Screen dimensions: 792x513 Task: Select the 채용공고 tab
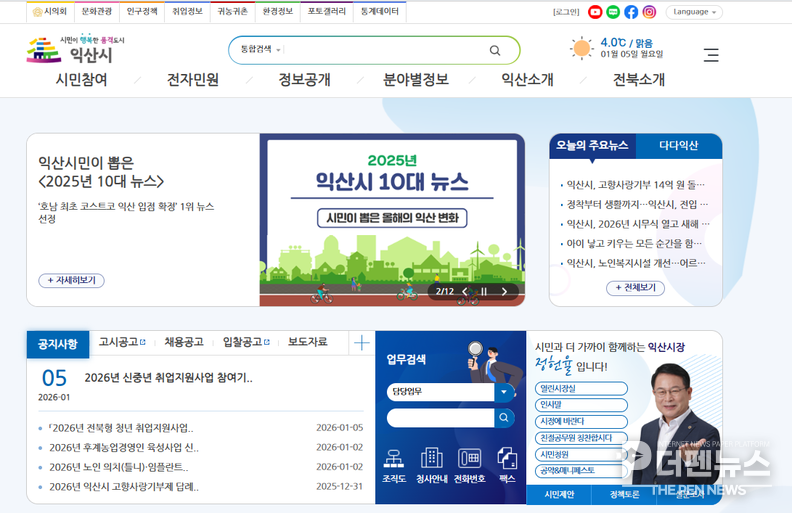pos(183,342)
